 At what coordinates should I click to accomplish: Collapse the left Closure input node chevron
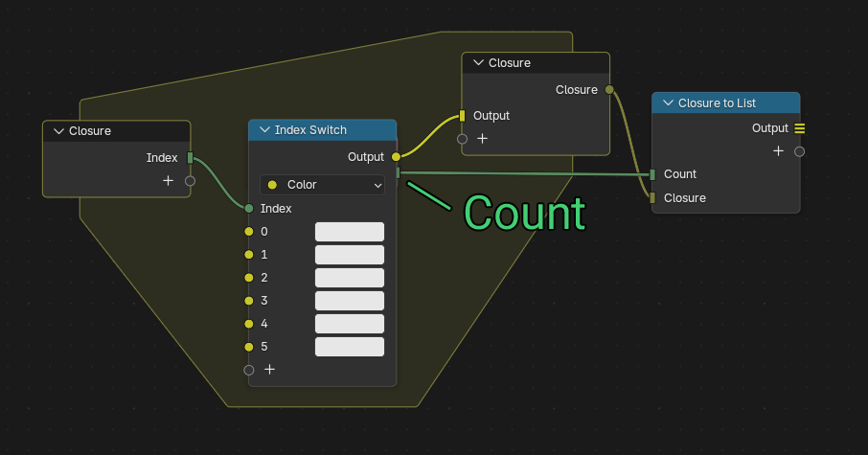(58, 131)
